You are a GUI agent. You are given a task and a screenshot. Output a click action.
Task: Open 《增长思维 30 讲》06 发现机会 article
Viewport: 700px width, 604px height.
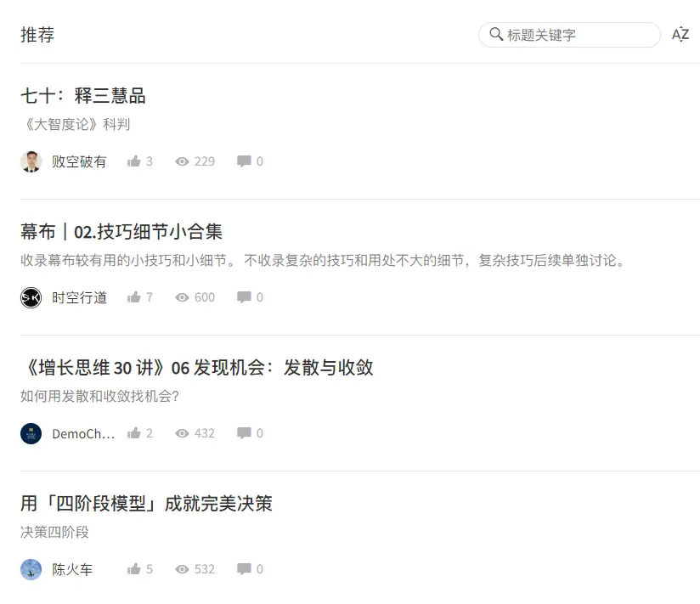pos(197,368)
